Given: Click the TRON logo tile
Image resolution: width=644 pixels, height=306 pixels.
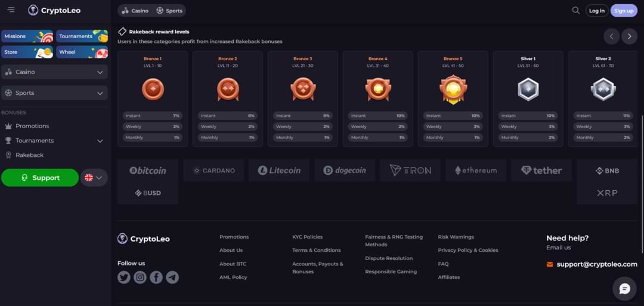Looking at the screenshot, I should (x=410, y=171).
